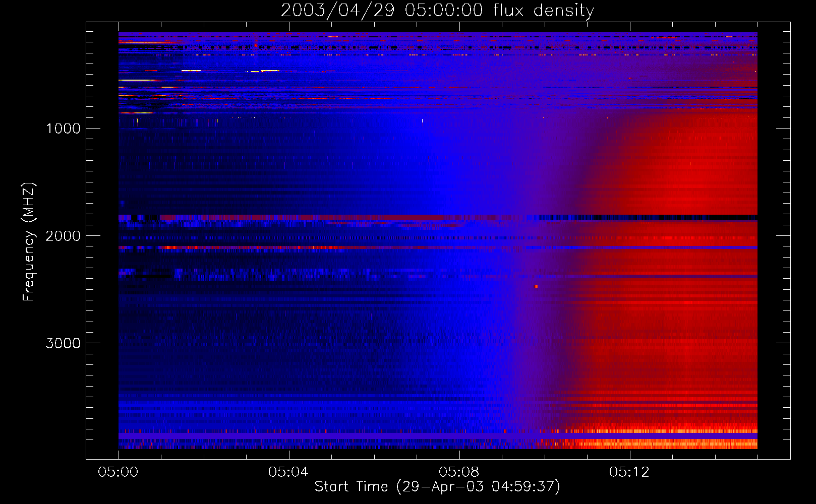
Task: Click the 05:00 time tick label
Action: [119, 472]
